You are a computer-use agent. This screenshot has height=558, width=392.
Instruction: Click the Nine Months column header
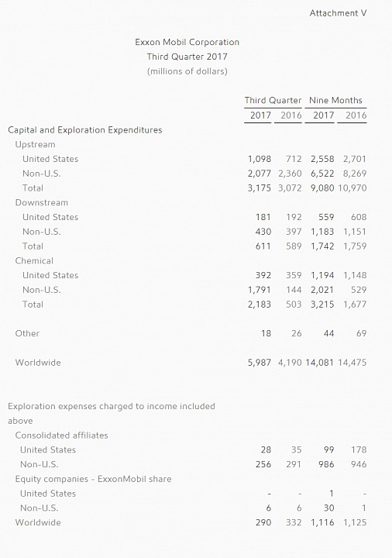(x=335, y=100)
